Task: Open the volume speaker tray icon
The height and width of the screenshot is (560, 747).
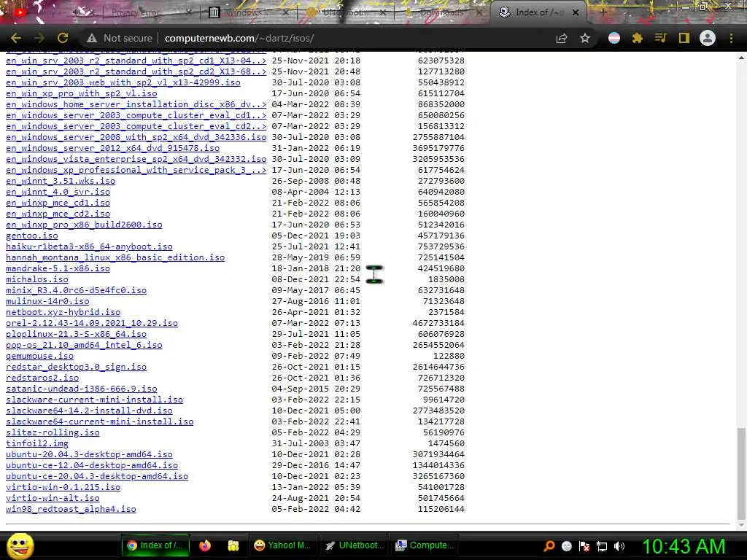Action: click(x=619, y=546)
